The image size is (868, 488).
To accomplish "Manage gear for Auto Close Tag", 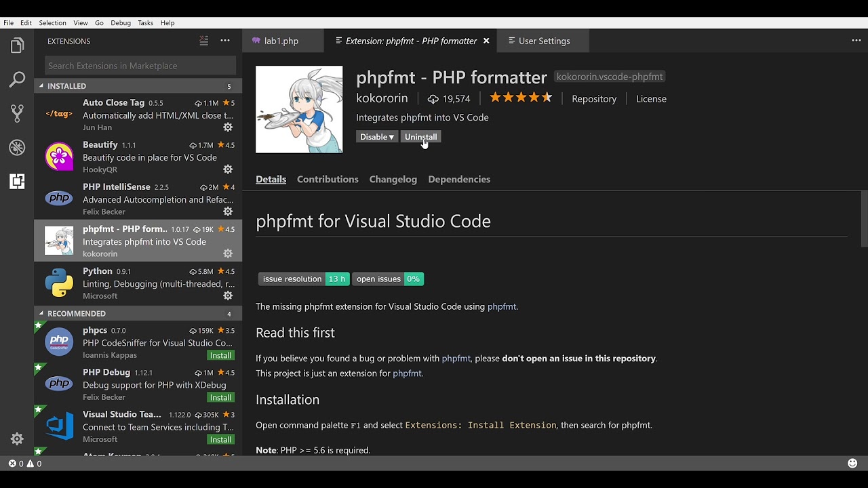I will (228, 127).
